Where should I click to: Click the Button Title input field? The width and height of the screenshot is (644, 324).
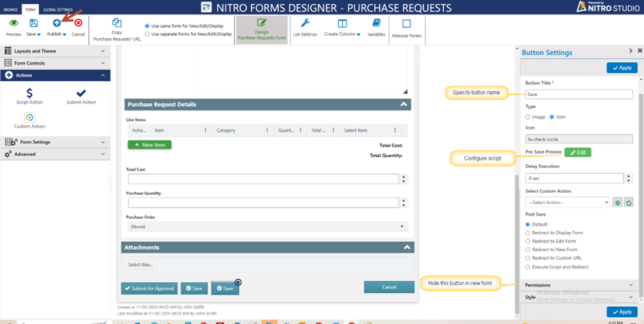tap(579, 94)
